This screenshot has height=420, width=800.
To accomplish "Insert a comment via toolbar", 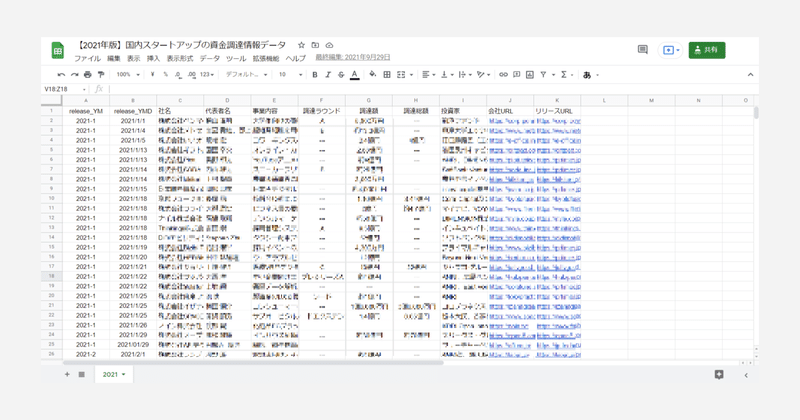I will [x=517, y=75].
